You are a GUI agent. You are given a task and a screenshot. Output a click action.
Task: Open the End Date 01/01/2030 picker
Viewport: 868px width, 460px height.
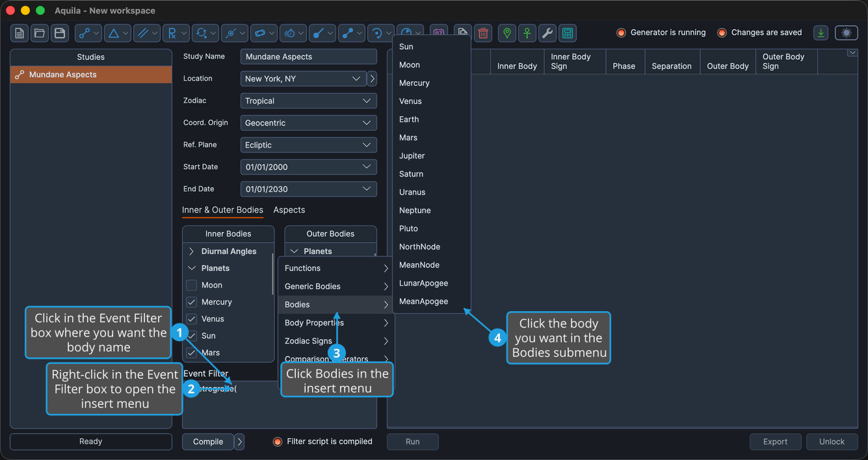click(x=309, y=189)
